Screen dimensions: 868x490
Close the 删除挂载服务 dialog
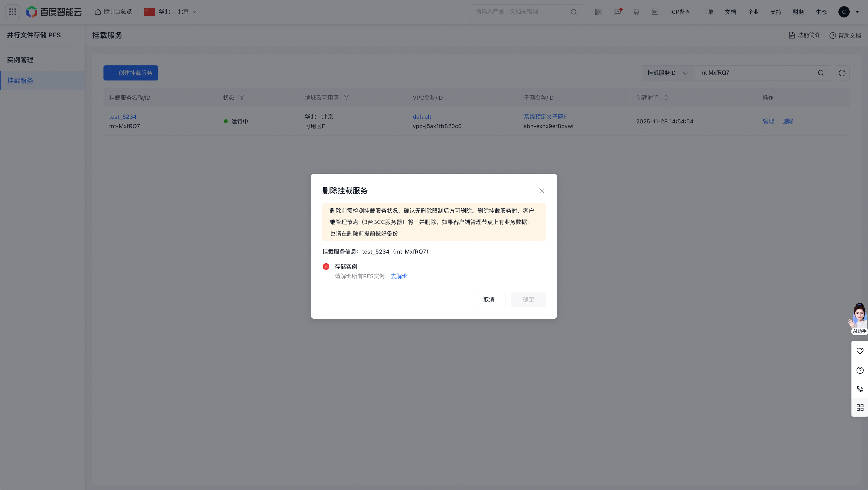(542, 191)
